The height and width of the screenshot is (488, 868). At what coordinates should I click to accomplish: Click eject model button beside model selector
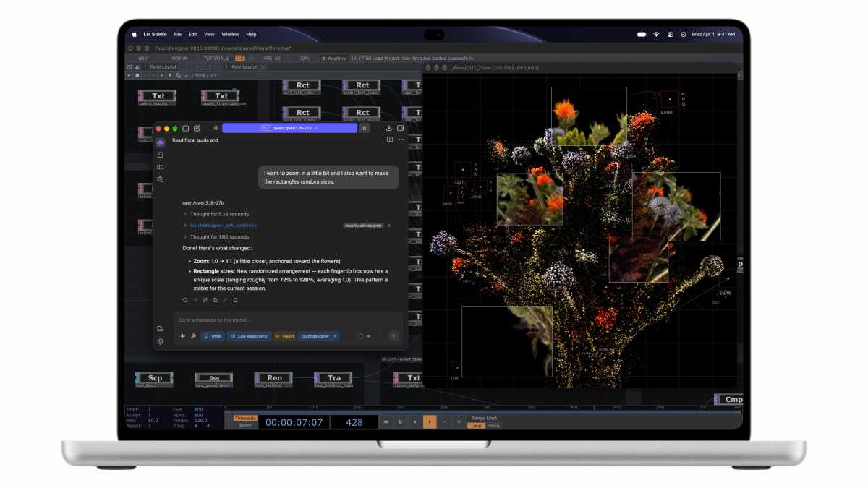[x=365, y=128]
